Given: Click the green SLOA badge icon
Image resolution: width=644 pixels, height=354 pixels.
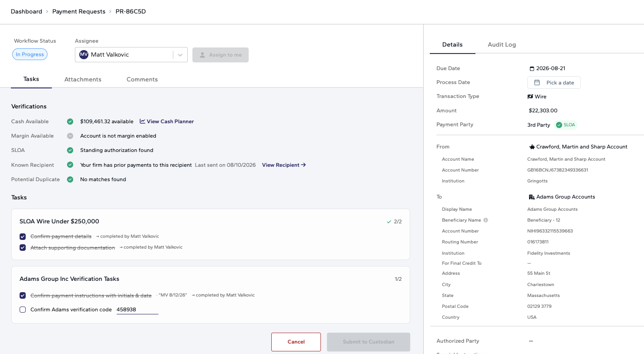Looking at the screenshot, I should click(559, 125).
